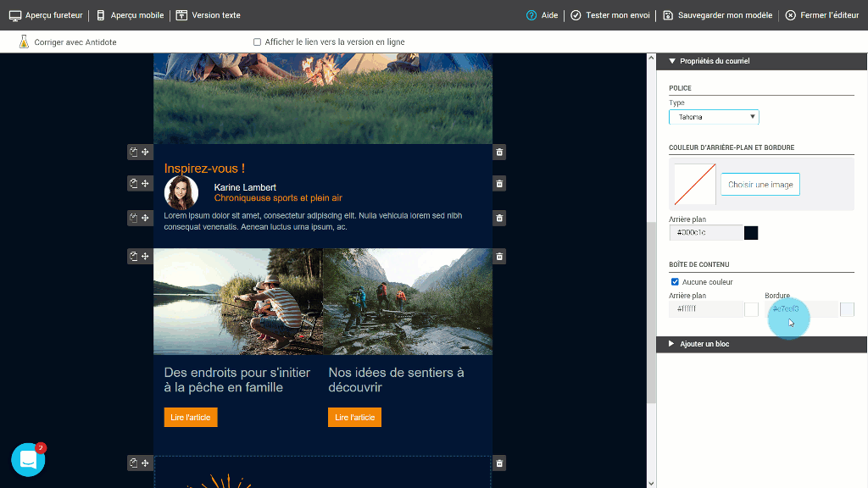Click the image-swap icon next to the photos block
Screen dimensions: 868x488
click(x=133, y=256)
